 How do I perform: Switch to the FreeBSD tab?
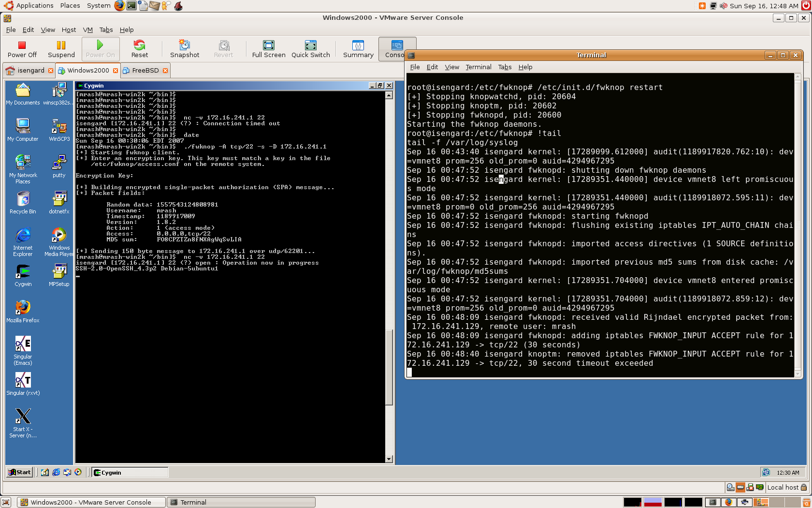[145, 71]
